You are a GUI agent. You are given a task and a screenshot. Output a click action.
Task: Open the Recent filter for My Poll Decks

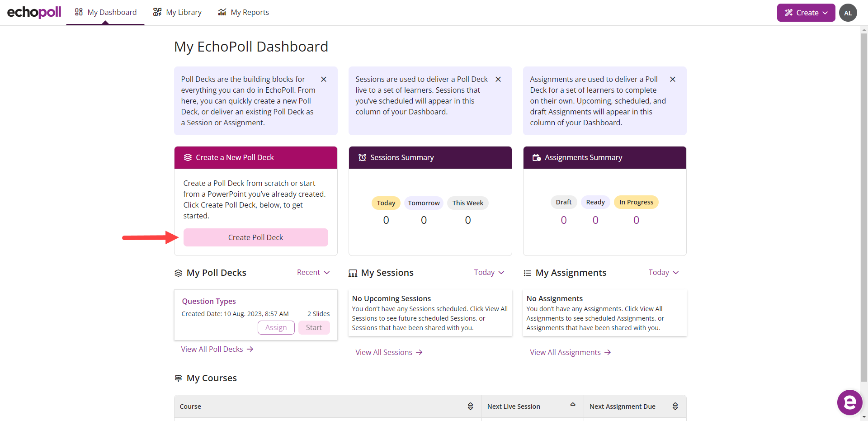pyautogui.click(x=313, y=272)
